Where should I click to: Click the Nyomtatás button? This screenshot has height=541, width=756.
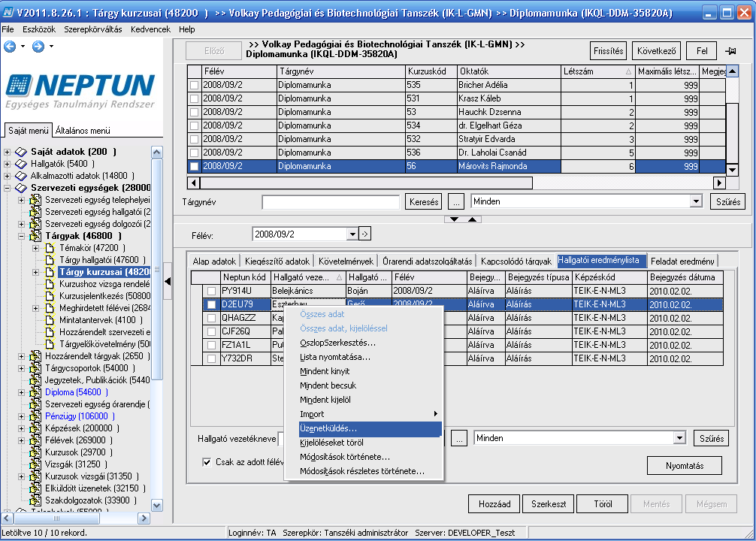[684, 466]
